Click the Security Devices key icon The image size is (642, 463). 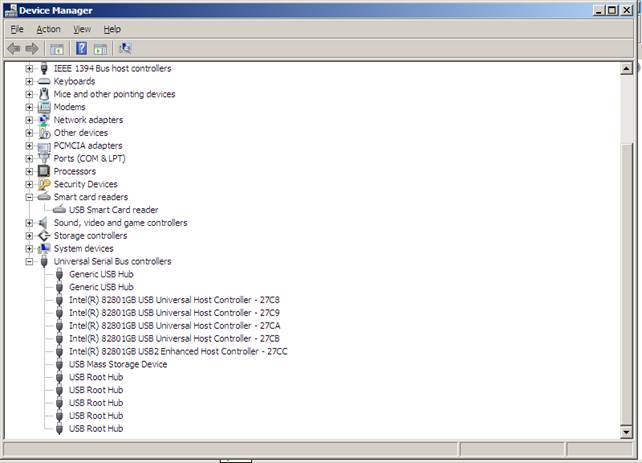tap(44, 184)
